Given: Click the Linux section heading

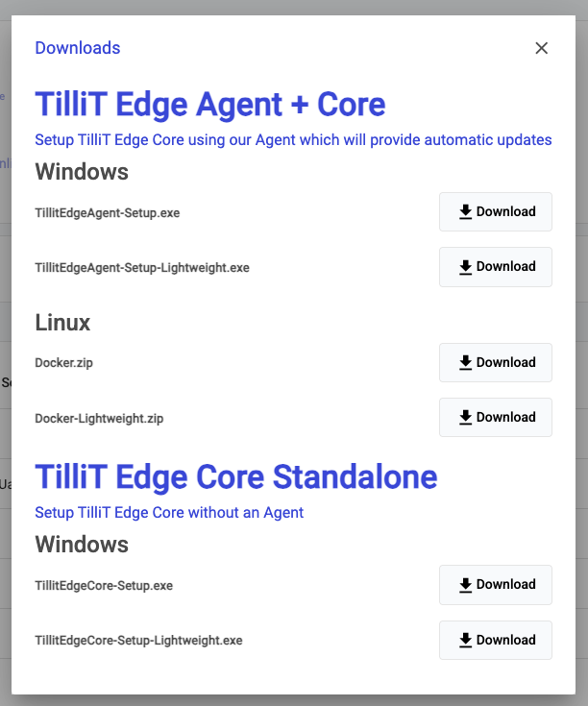Looking at the screenshot, I should (x=62, y=323).
